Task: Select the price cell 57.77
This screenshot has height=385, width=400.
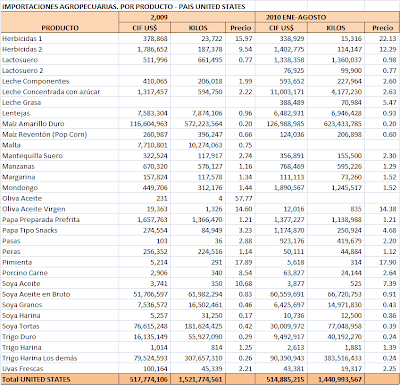Action: pyautogui.click(x=240, y=198)
